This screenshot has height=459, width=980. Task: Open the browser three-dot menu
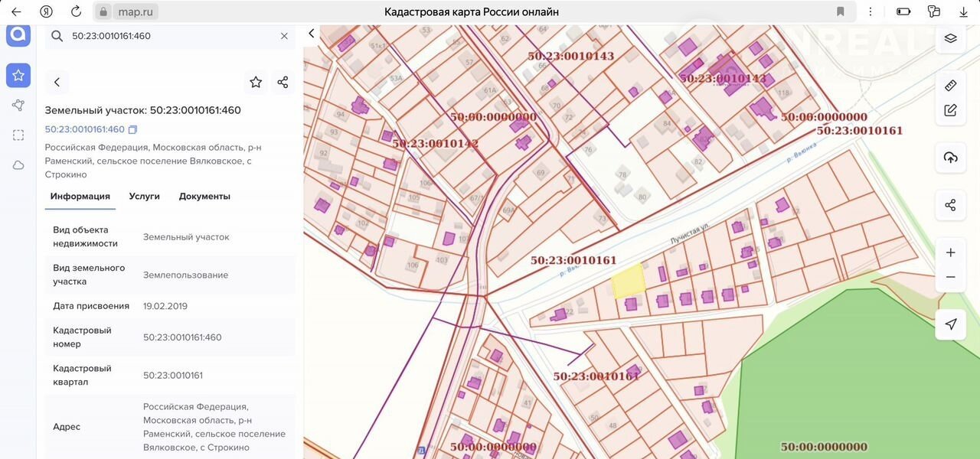[x=870, y=11]
